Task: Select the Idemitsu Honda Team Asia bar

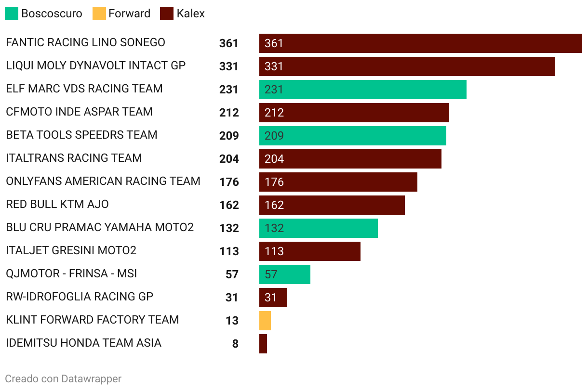Action: [x=263, y=344]
